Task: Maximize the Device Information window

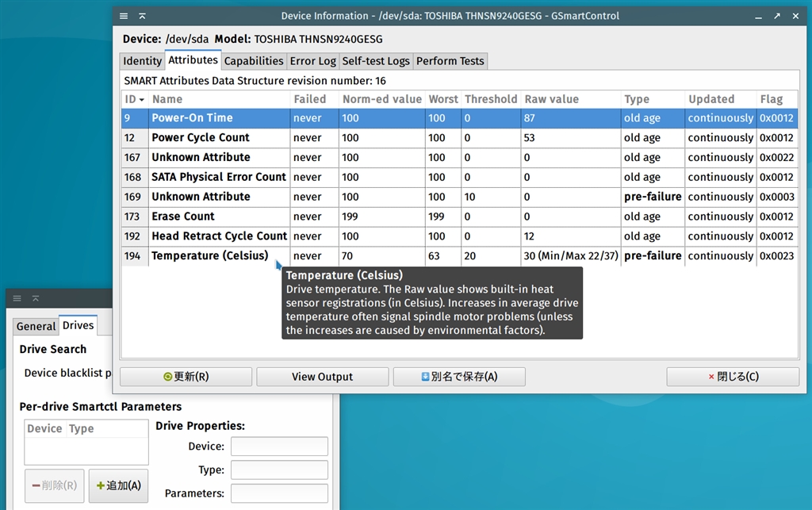Action: click(777, 16)
